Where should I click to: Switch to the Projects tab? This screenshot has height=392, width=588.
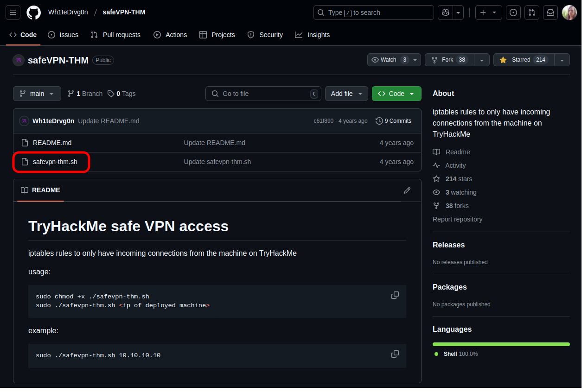217,35
